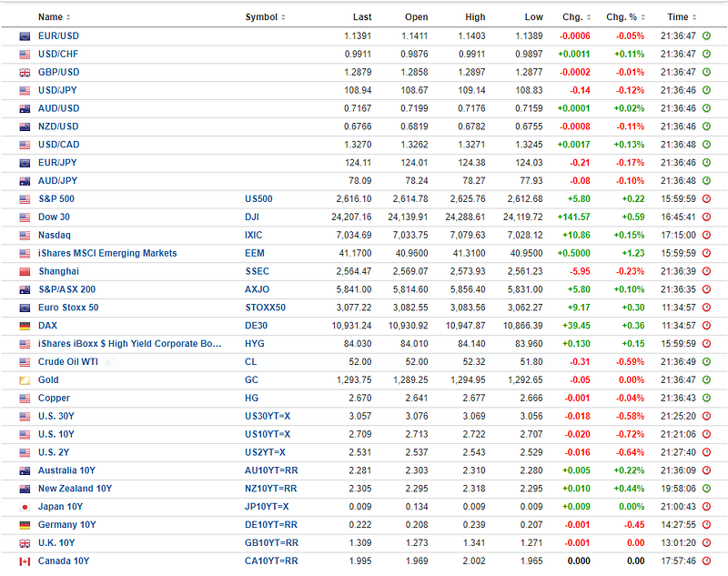The height and width of the screenshot is (576, 728).
Task: Click the IXIC symbol
Action: tap(254, 236)
